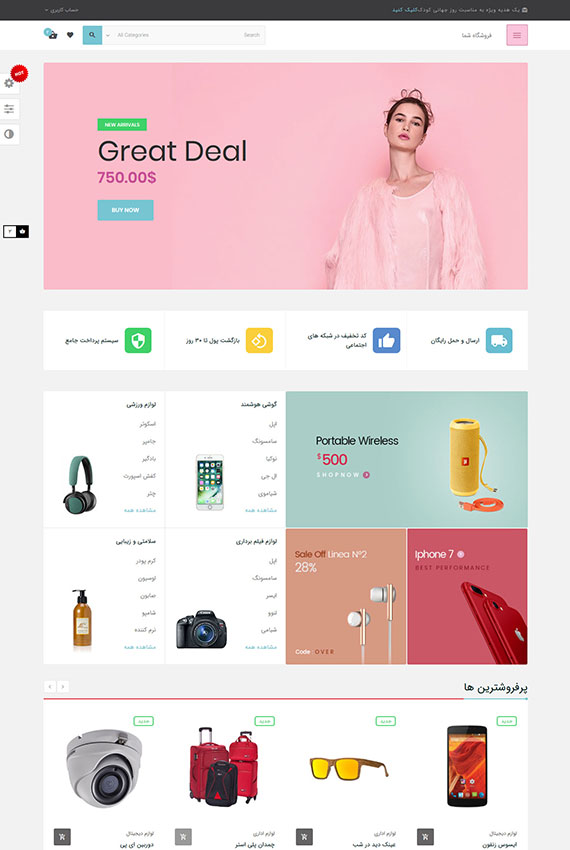Open the wishlist heart icon
This screenshot has width=570, height=850.
(x=70, y=35)
